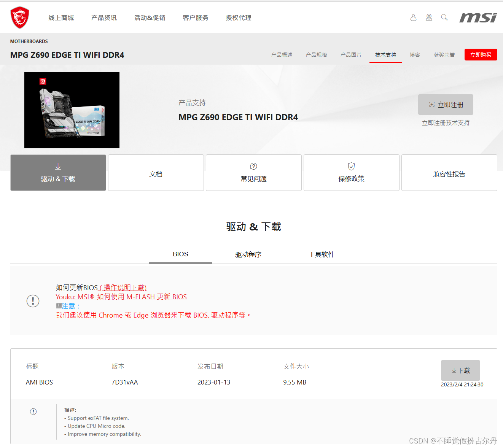
Task: Go to 产品概述 tab
Action: pyautogui.click(x=282, y=55)
